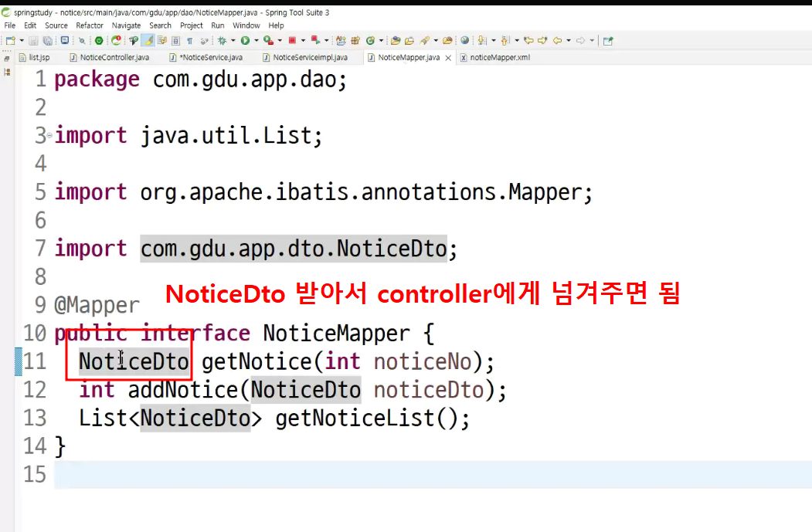Click the Save All icon
Image resolution: width=812 pixels, height=532 pixels.
click(48, 41)
